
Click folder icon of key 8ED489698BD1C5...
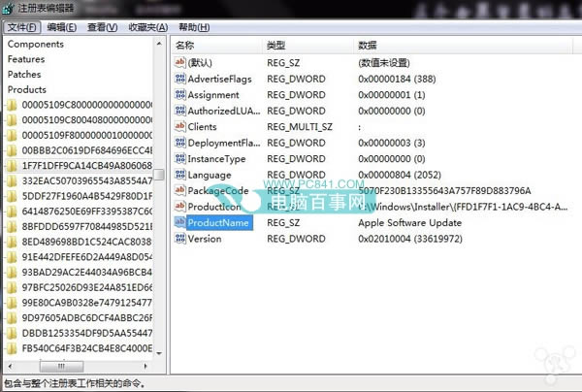[12, 242]
